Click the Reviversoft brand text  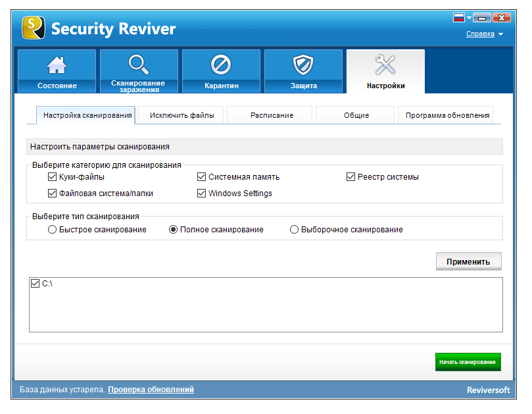(488, 390)
